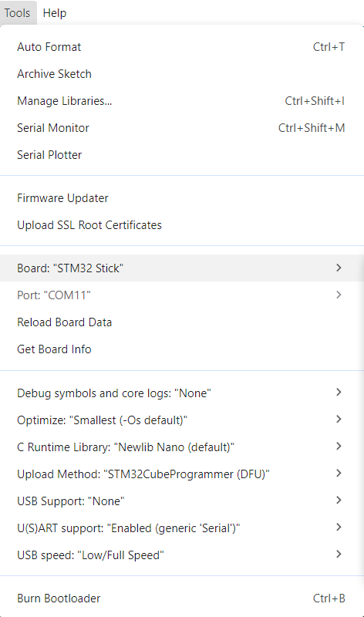Expand the U(S)ART support submenu
The height and width of the screenshot is (617, 364).
182,528
